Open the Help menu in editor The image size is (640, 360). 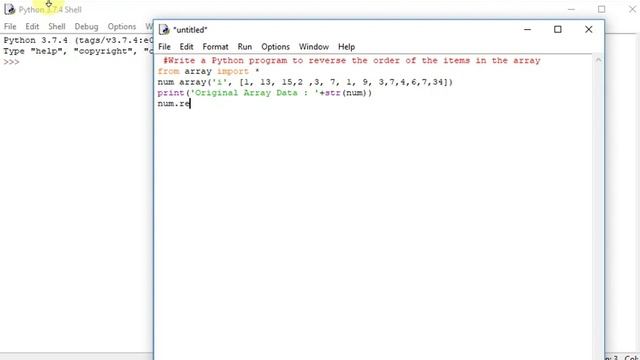(x=347, y=47)
